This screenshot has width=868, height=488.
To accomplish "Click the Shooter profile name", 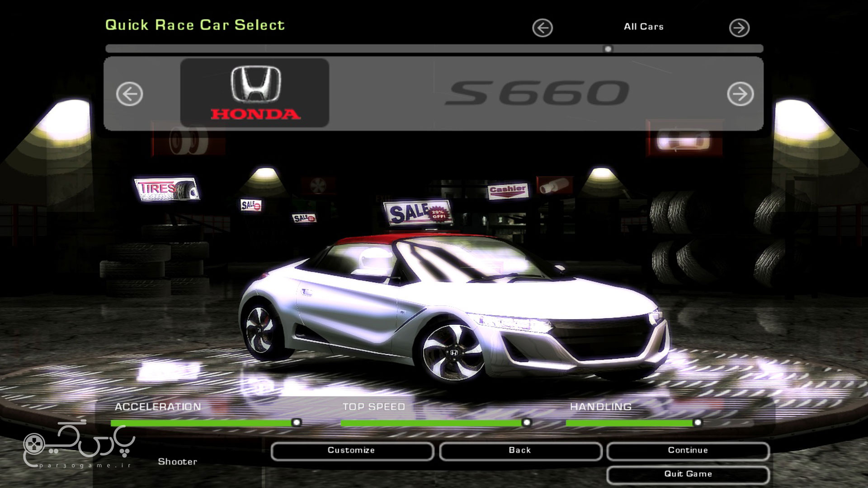I will [x=177, y=462].
